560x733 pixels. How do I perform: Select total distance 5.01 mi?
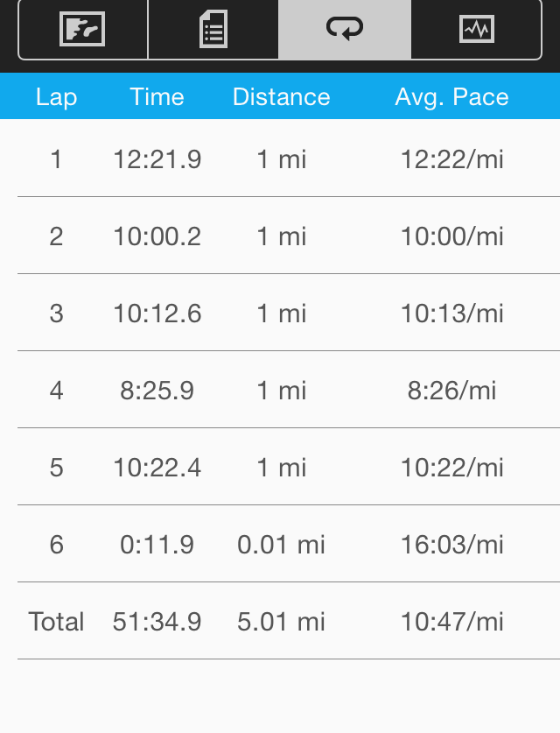pos(281,622)
